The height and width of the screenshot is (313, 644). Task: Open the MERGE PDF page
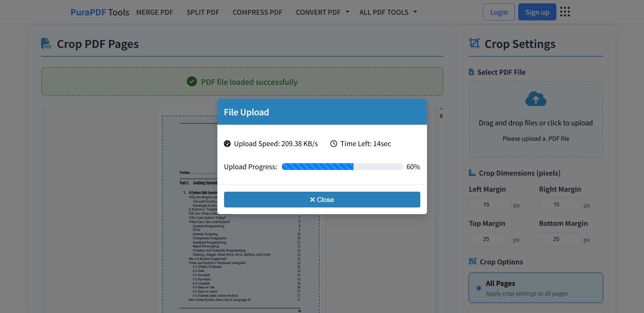(x=155, y=12)
